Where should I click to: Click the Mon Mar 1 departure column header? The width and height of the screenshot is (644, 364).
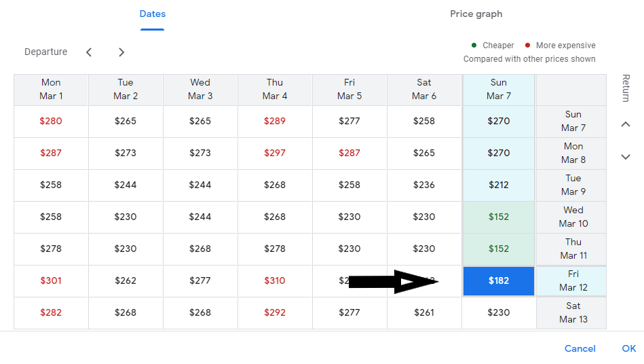(51, 89)
